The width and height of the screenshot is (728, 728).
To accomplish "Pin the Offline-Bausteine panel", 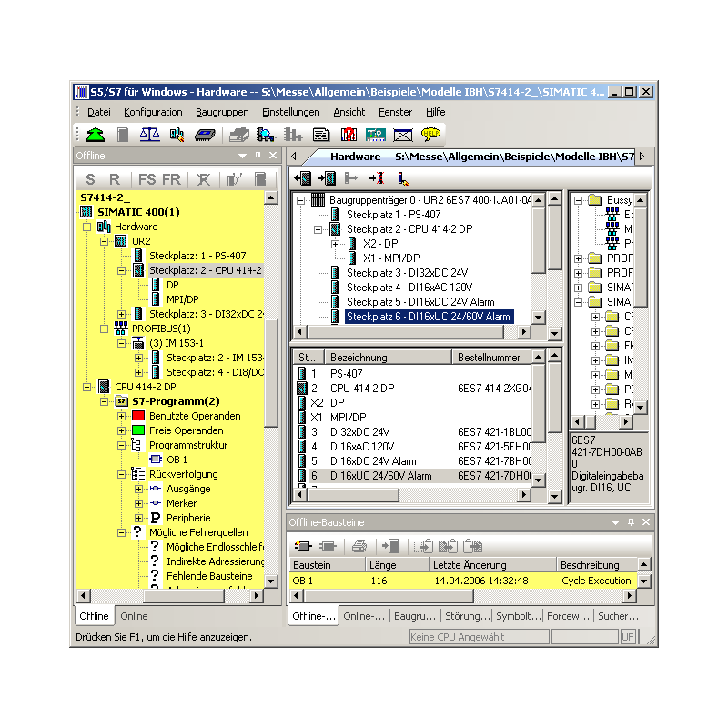I will pos(631,521).
